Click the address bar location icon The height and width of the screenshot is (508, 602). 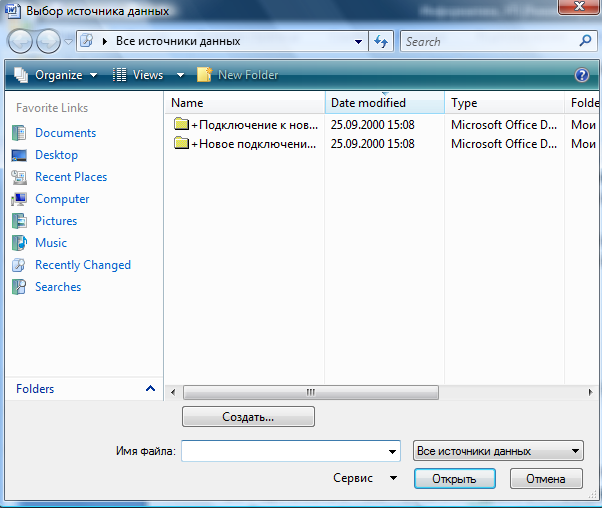coord(87,41)
